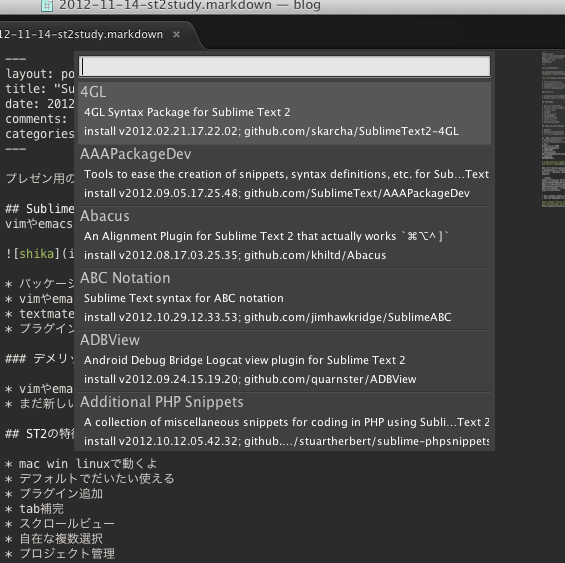Click the github.com/jimhawkridge/SublimeABC install line

pos(267,317)
